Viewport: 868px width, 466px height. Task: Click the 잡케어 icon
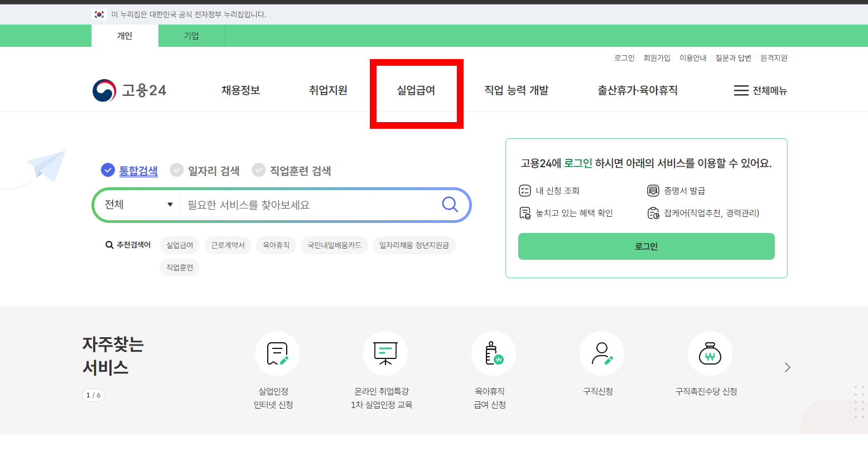[653, 213]
